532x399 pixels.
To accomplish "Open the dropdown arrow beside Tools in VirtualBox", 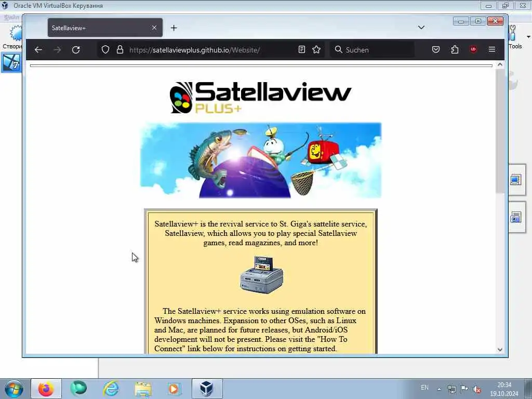I will pyautogui.click(x=528, y=37).
